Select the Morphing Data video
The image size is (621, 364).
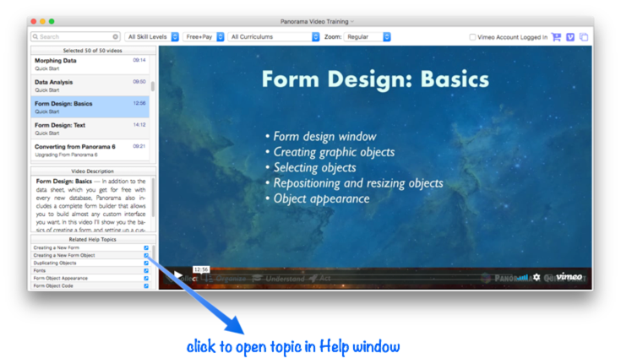pyautogui.click(x=90, y=64)
